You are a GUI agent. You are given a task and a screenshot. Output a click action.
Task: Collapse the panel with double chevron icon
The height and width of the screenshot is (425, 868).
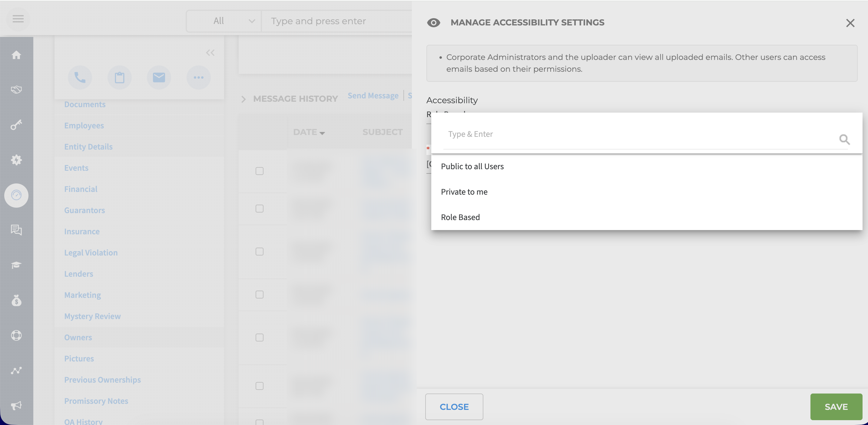click(210, 53)
